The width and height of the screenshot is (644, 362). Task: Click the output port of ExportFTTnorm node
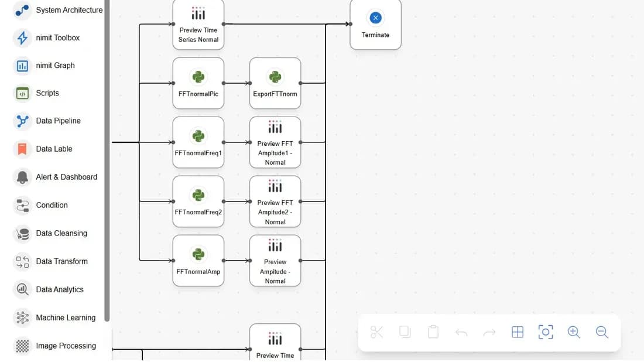point(301,83)
